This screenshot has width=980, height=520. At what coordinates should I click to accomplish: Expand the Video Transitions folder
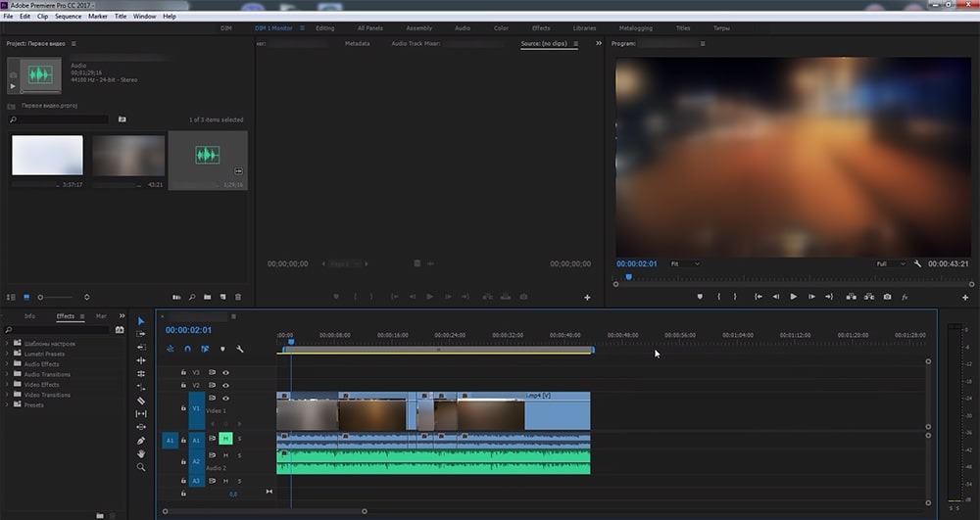pyautogui.click(x=8, y=395)
